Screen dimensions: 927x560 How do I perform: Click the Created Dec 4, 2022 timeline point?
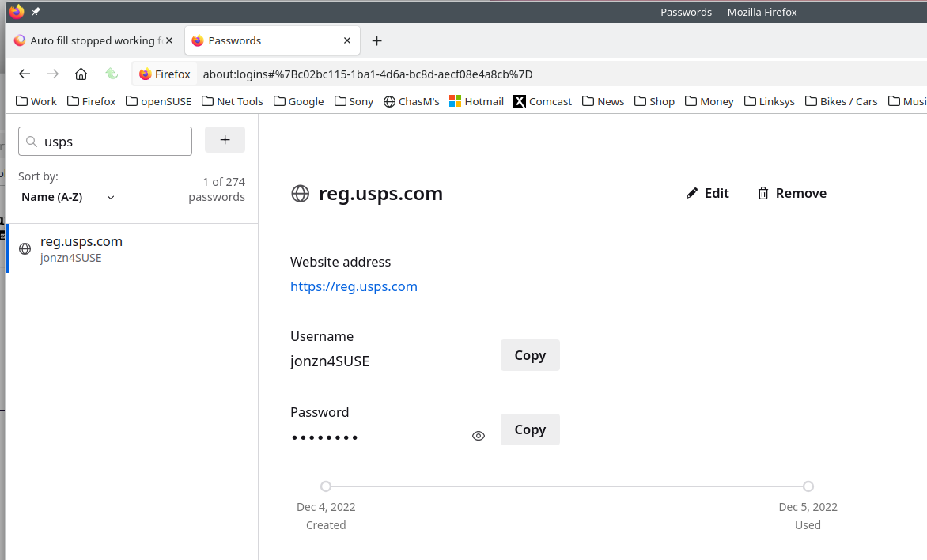click(x=326, y=486)
